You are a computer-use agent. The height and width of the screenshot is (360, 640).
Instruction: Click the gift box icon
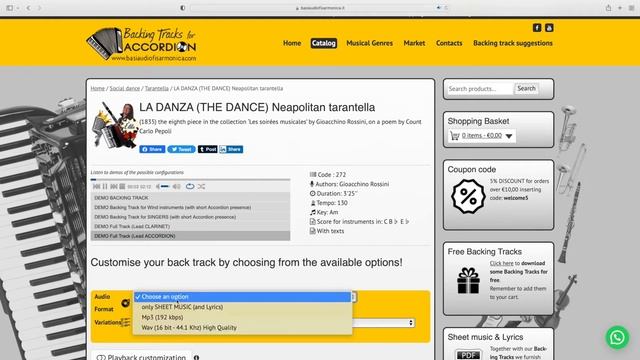pyautogui.click(x=468, y=280)
